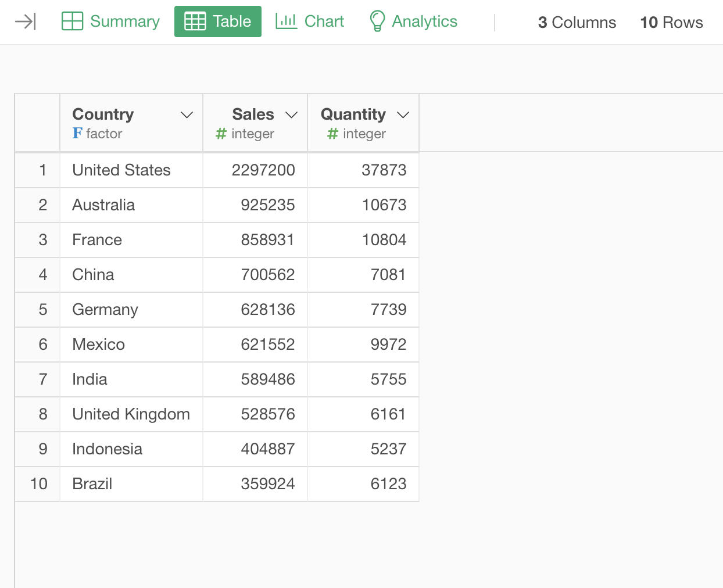Open the Country column dropdown menu
Screen dimensions: 723x588
tap(187, 114)
